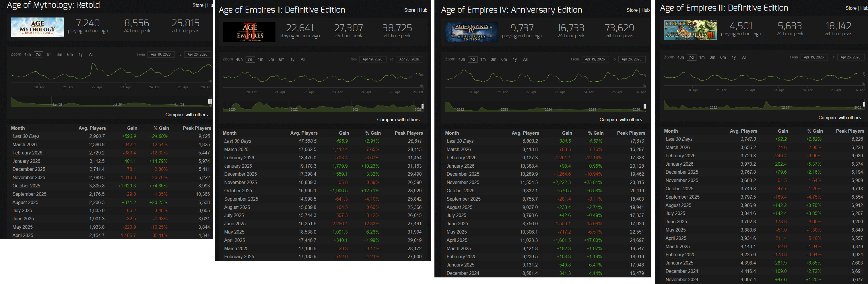Click the From date field in Age of Empires III chart
The height and width of the screenshot is (284, 868).
[x=814, y=57]
